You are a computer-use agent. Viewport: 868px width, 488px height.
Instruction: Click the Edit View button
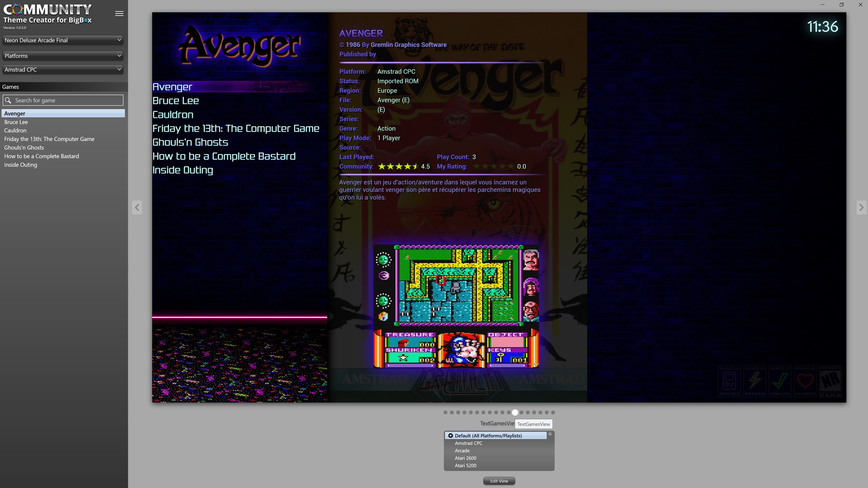tap(499, 481)
